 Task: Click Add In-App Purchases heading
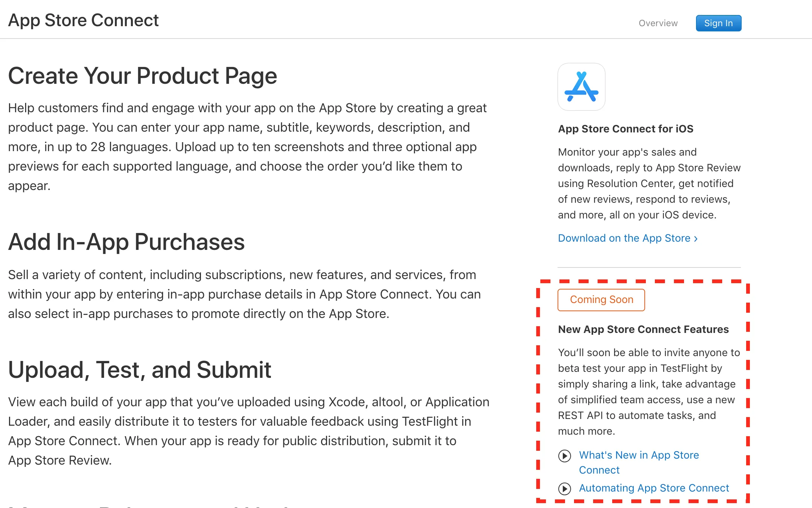(x=126, y=242)
